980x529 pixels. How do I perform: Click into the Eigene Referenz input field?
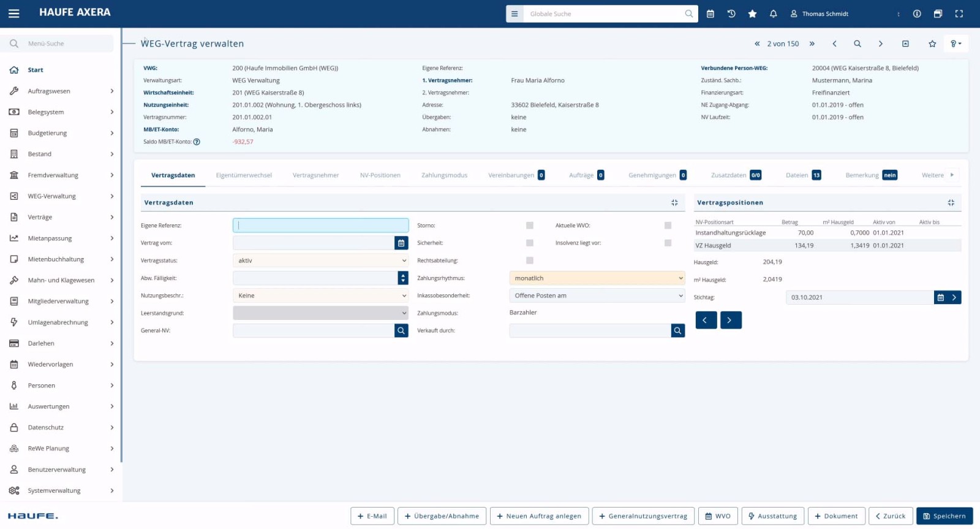point(320,226)
